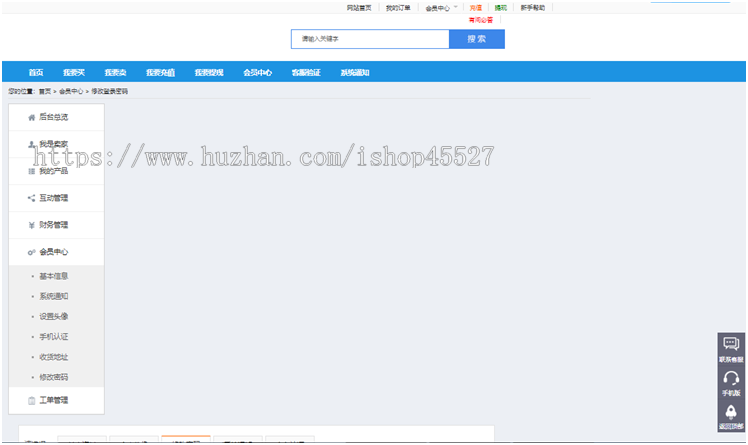Go to 网站首页 in the top bar
The width and height of the screenshot is (748, 445).
(359, 8)
